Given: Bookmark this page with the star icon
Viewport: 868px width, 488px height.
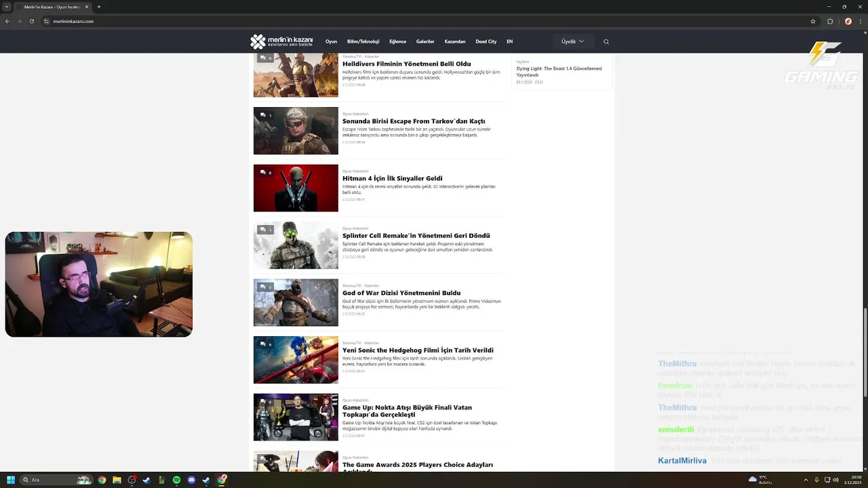Looking at the screenshot, I should click(x=813, y=21).
